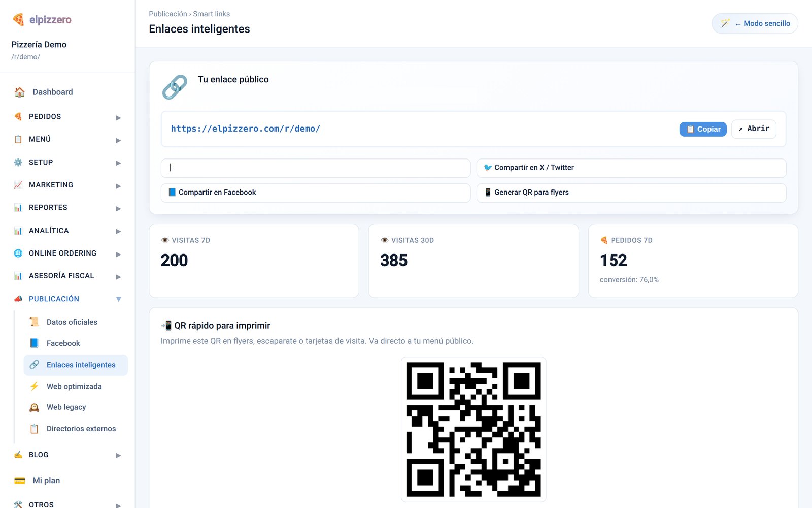This screenshot has height=508, width=812.
Task: Switch to Modo sencillo
Action: [755, 23]
